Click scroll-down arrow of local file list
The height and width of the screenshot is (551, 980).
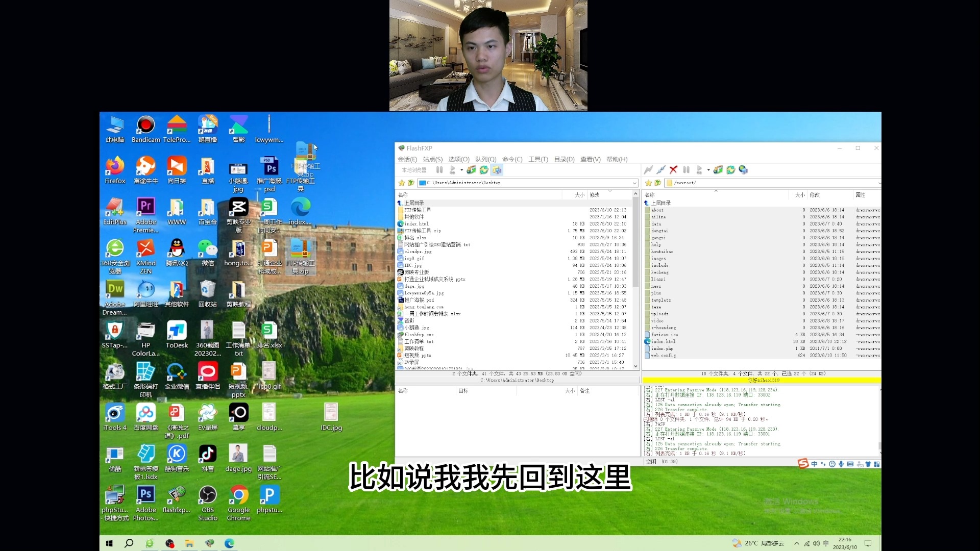(635, 366)
